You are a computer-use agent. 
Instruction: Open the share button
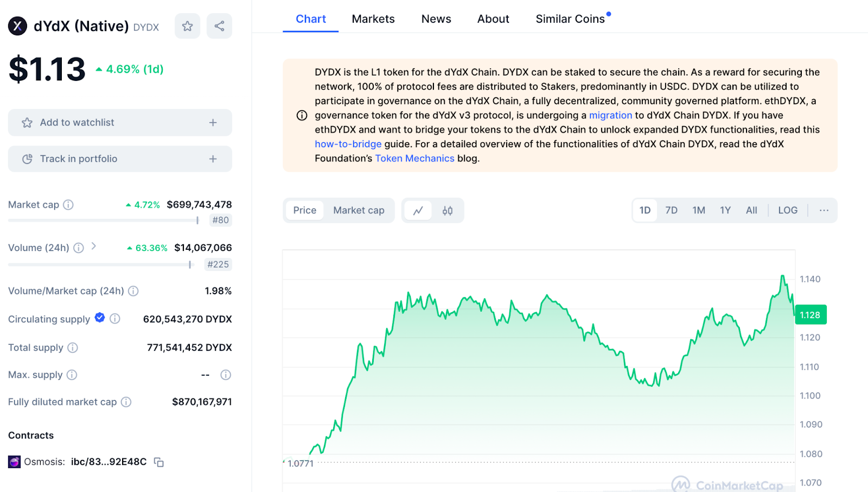point(219,26)
